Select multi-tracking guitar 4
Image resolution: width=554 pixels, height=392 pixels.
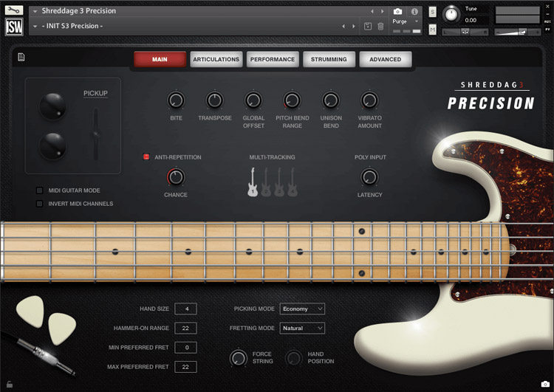pos(293,182)
